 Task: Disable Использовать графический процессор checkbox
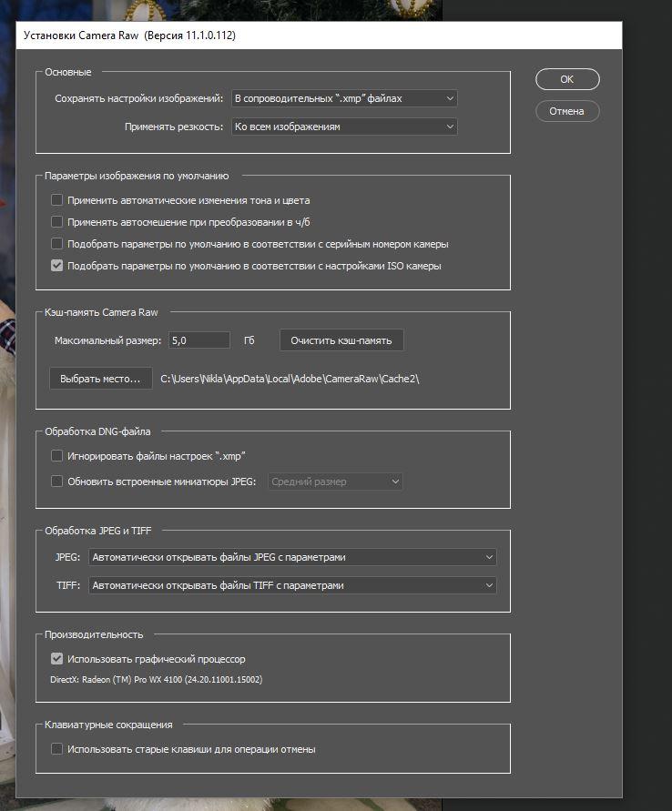pos(56,659)
